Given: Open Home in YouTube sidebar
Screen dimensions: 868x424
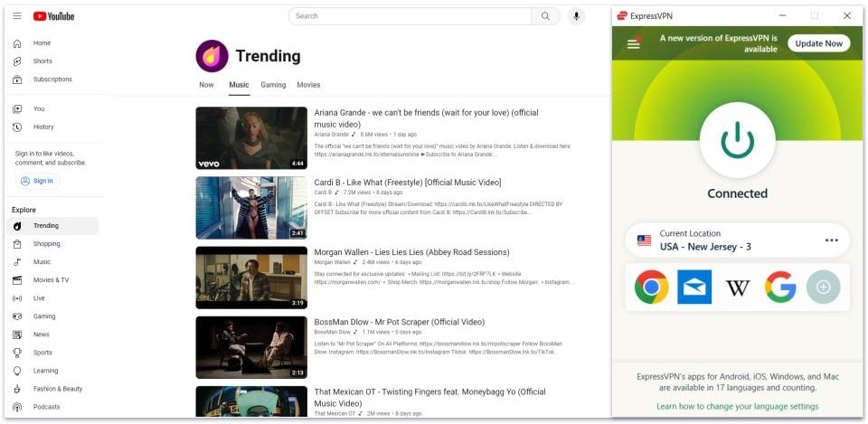Looking at the screenshot, I should (52, 43).
